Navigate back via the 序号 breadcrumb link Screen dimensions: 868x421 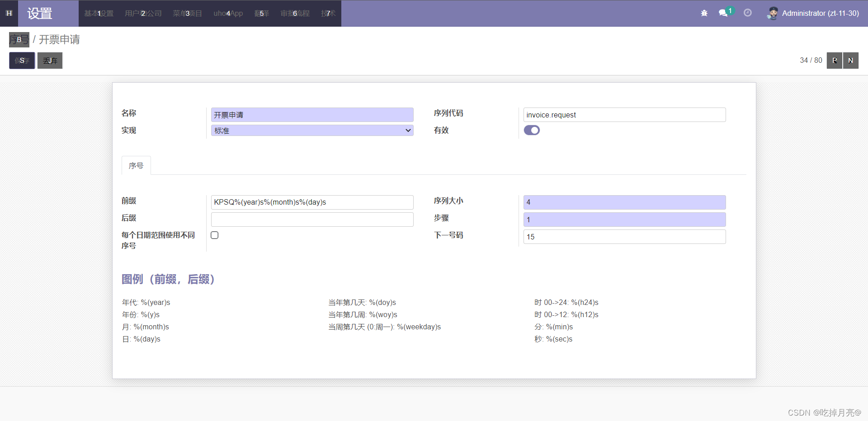click(x=19, y=40)
